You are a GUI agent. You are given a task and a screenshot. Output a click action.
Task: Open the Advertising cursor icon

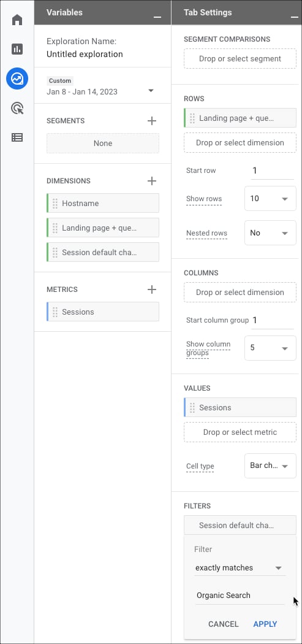17,108
